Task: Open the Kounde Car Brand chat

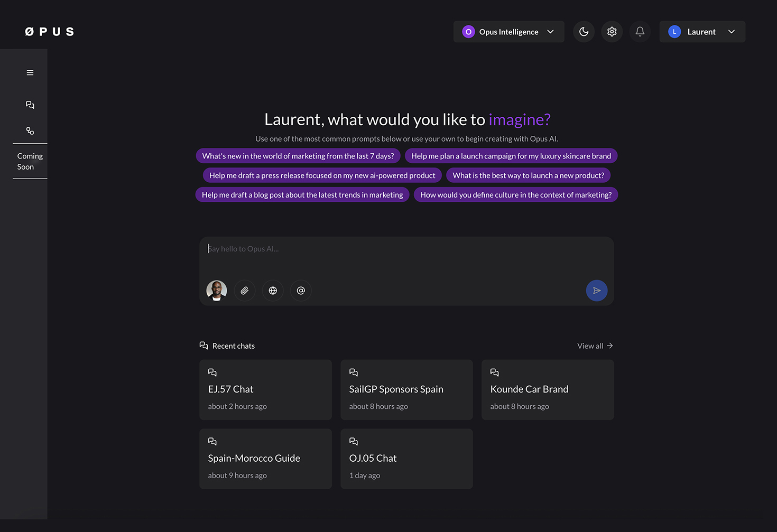Action: point(548,390)
